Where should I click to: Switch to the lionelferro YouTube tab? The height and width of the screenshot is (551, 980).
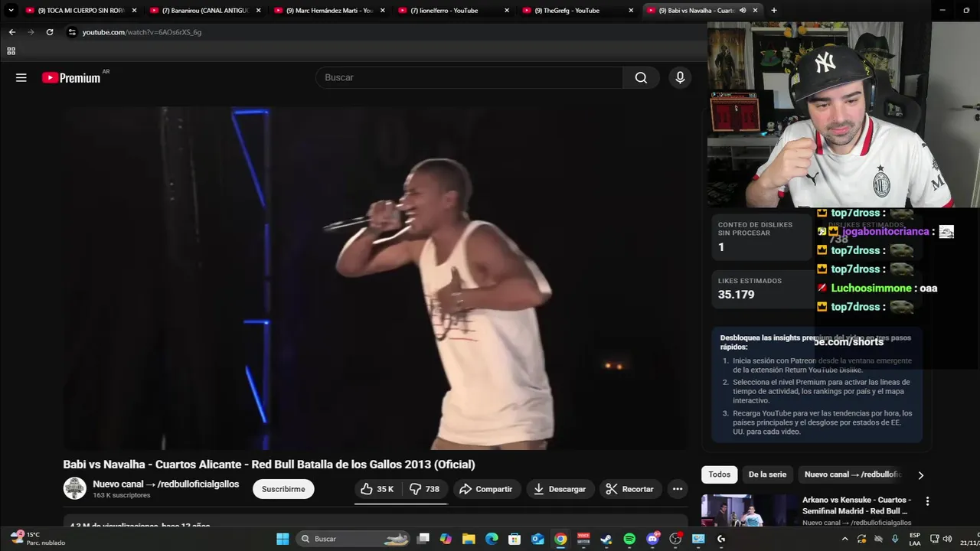pos(453,11)
